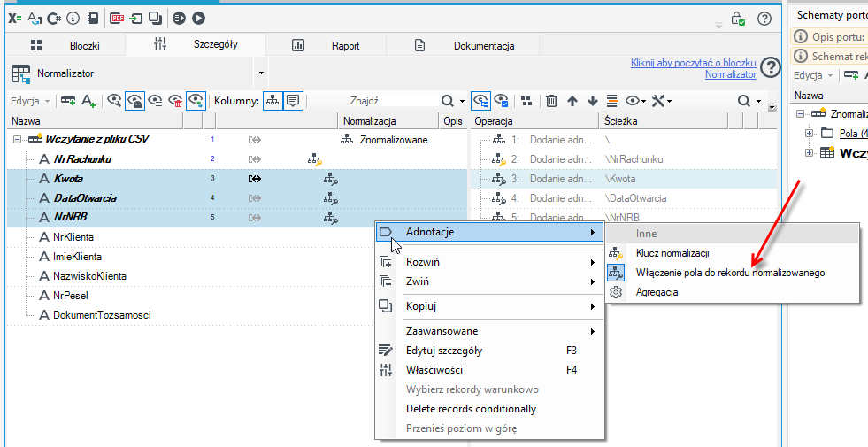Click the add record icon in Schematy portów panel
Screen dimensions: 868x447
click(852, 75)
